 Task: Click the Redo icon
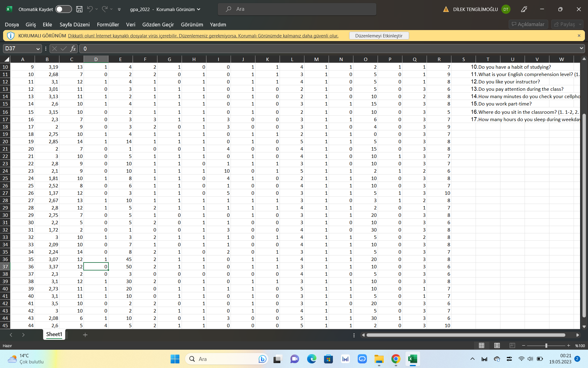tap(104, 9)
